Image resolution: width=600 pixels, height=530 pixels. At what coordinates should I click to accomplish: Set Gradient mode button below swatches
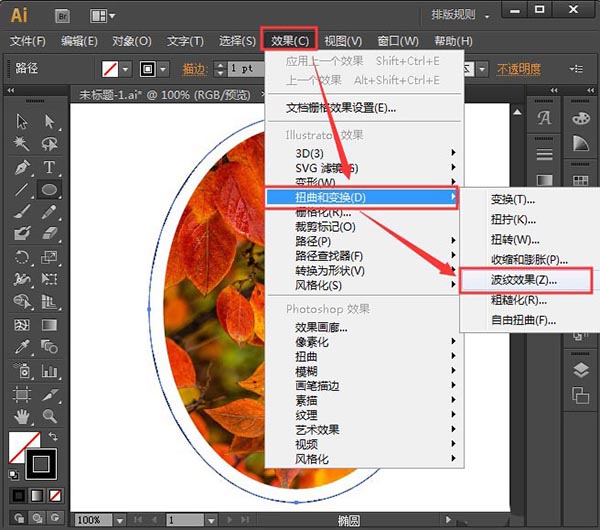(x=37, y=496)
